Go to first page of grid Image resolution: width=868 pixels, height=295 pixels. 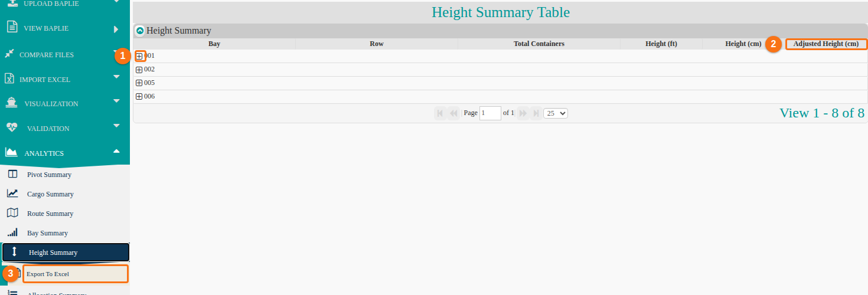pos(440,113)
